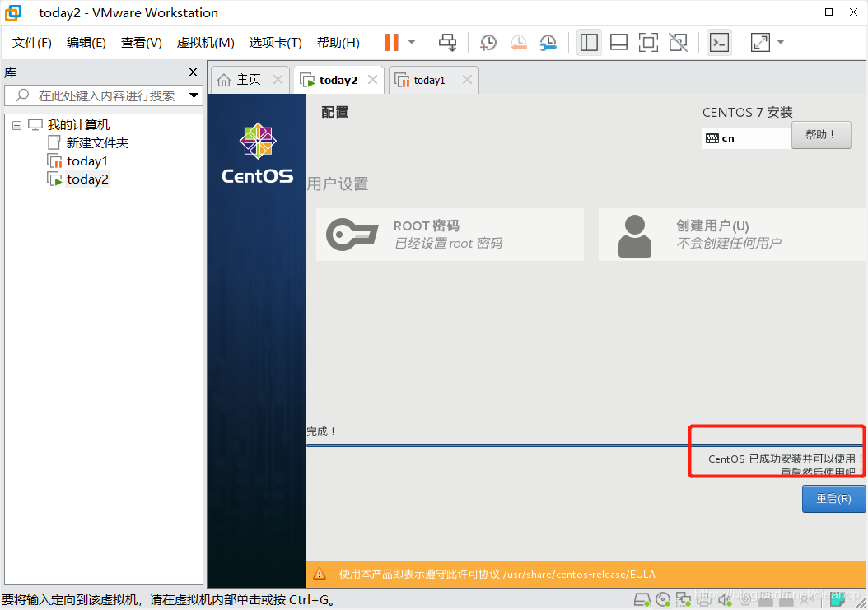Open the ROOT 密码 setting
Image resolution: width=868 pixels, height=610 pixels.
pos(450,235)
